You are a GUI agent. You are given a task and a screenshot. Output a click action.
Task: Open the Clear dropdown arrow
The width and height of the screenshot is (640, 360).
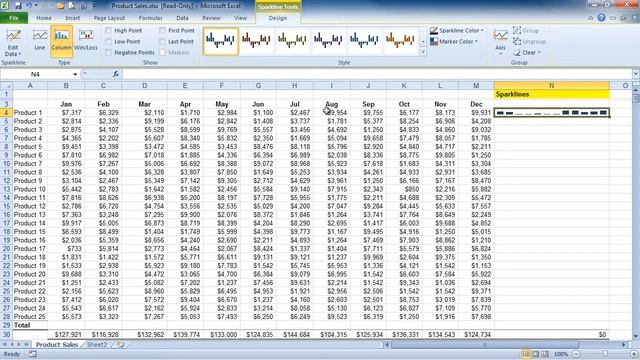tap(539, 53)
